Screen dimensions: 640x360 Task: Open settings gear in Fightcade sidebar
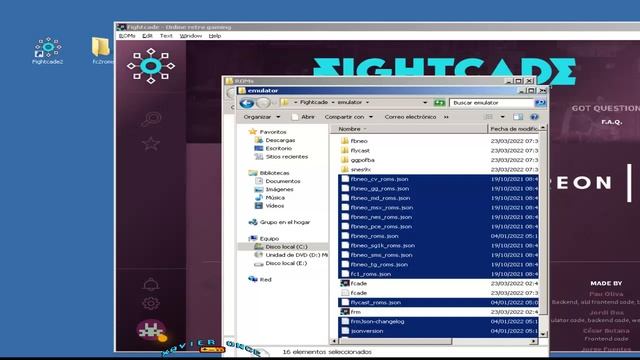click(151, 303)
